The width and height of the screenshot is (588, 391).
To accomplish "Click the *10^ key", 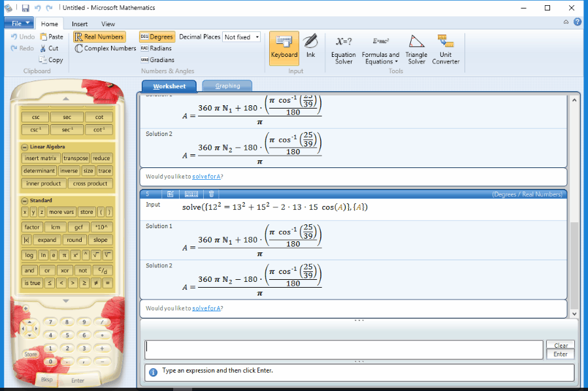I will click(101, 227).
